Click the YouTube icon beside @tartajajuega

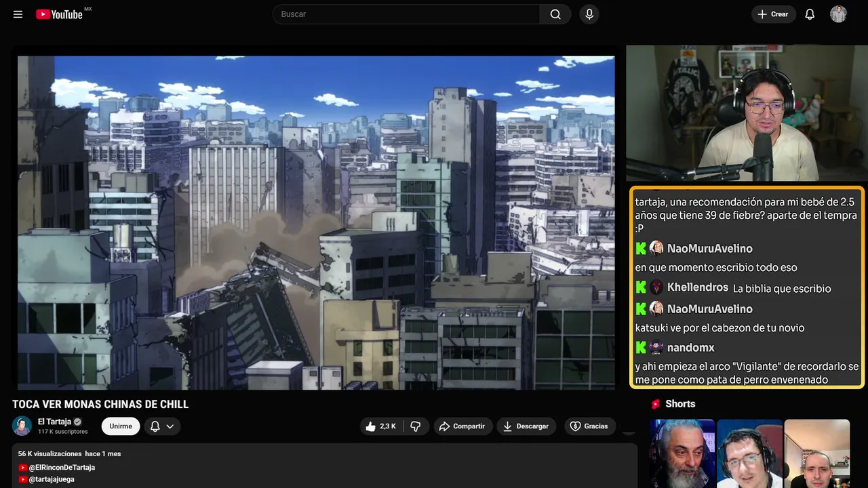tap(23, 479)
